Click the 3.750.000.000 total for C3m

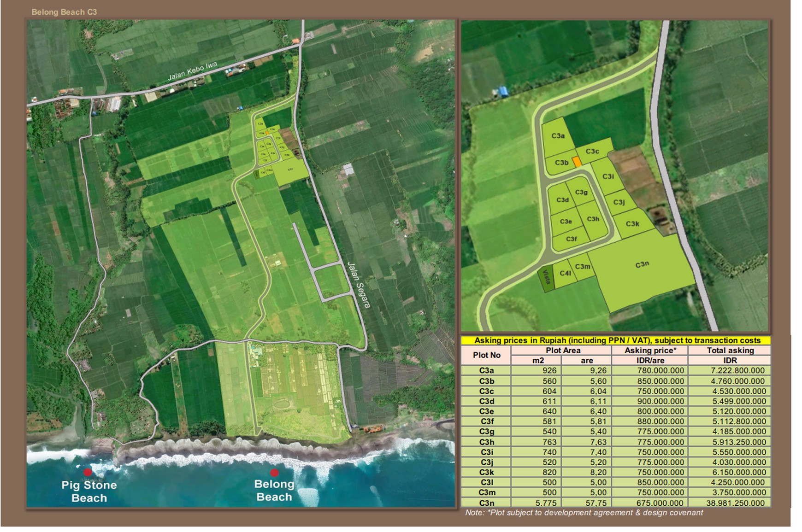[x=738, y=492]
